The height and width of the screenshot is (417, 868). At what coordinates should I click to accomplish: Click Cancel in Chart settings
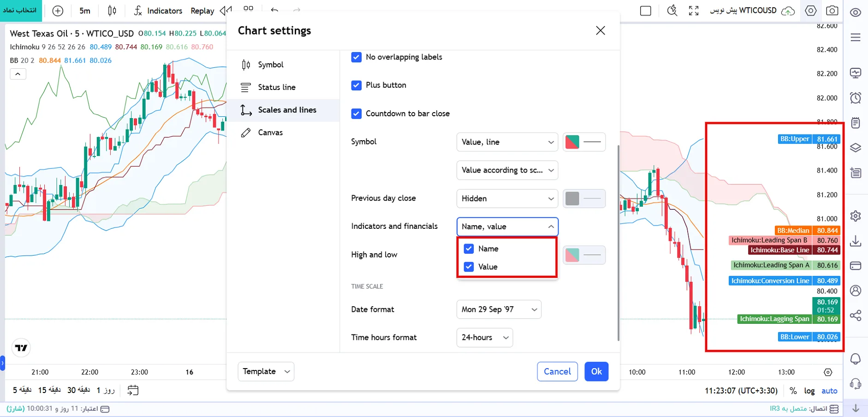[x=557, y=371]
